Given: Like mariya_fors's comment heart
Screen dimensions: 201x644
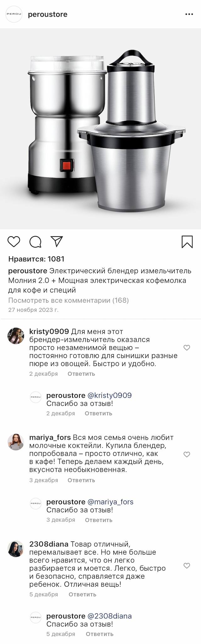Looking at the screenshot, I should 187,454.
